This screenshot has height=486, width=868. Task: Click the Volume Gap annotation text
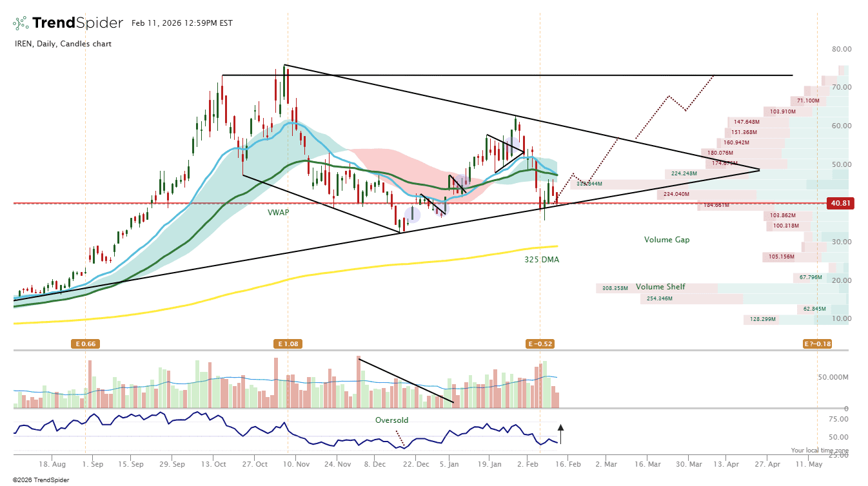tap(667, 240)
